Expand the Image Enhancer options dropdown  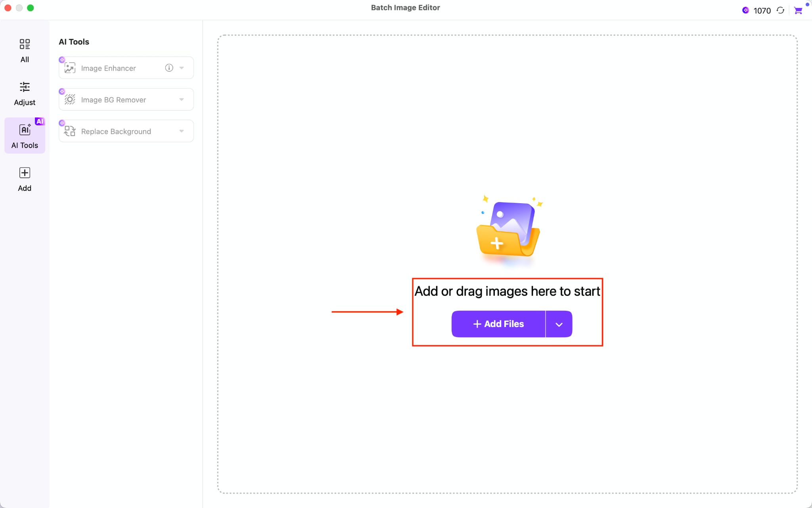pos(182,68)
